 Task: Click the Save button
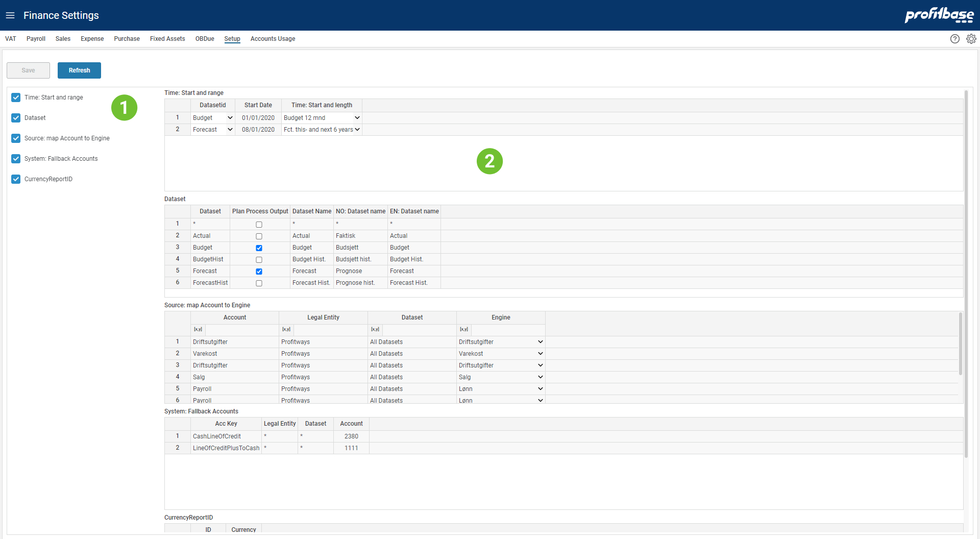pos(28,70)
